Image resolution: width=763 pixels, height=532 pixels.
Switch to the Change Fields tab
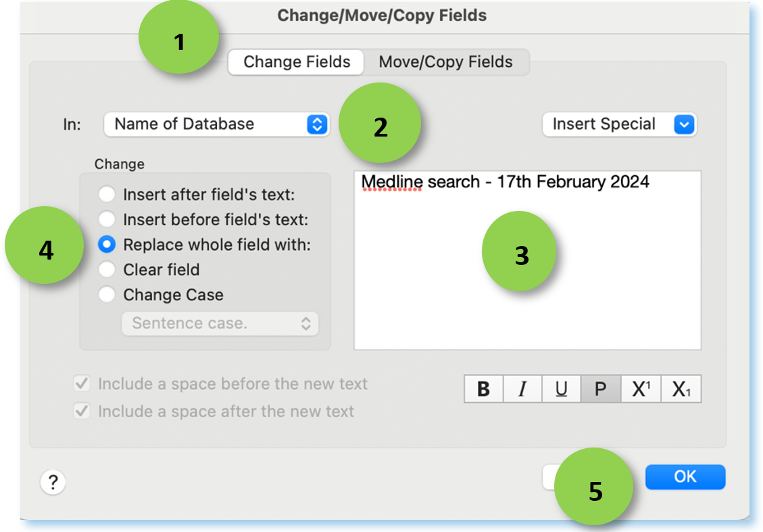(297, 62)
